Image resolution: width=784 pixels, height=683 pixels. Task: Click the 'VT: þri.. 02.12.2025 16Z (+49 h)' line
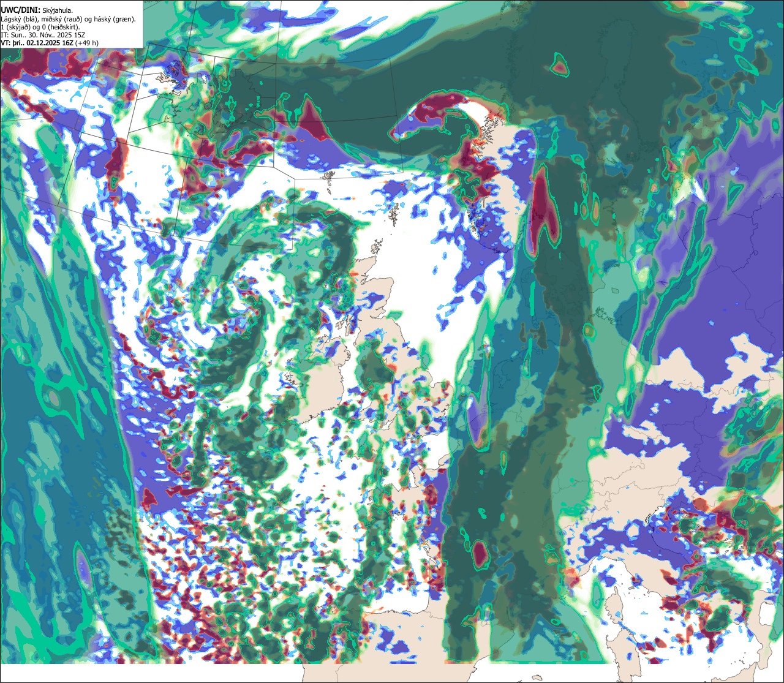(50, 43)
